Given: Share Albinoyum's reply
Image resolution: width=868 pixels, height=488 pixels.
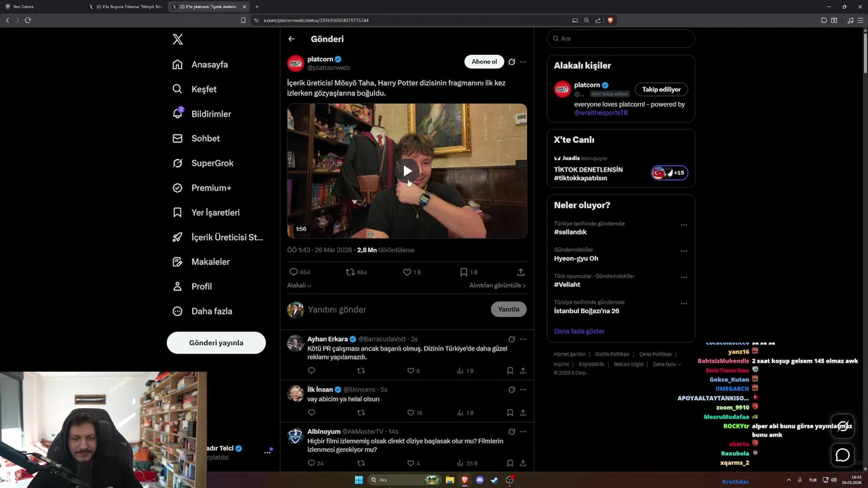Looking at the screenshot, I should 523,464.
